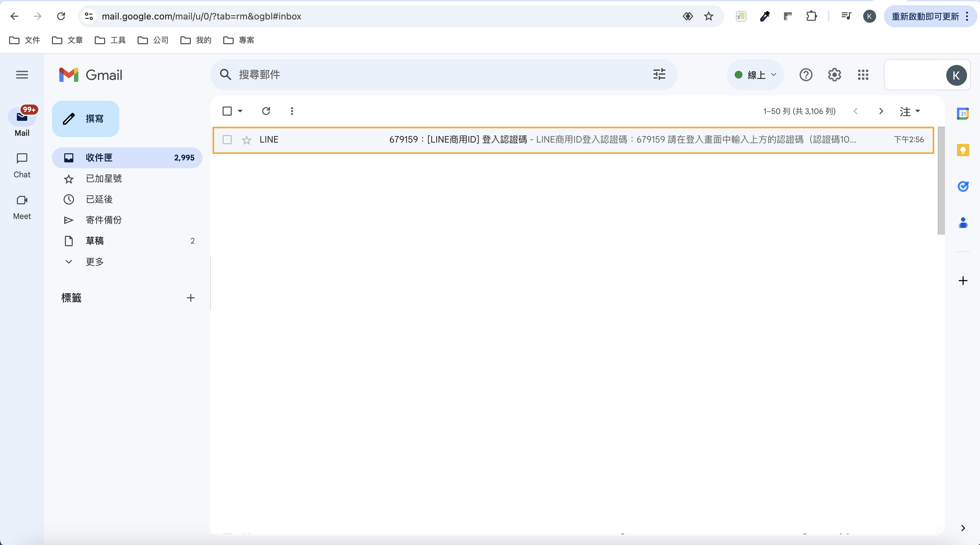980x545 pixels.
Task: Get add-ons with the plus icon
Action: (x=963, y=281)
